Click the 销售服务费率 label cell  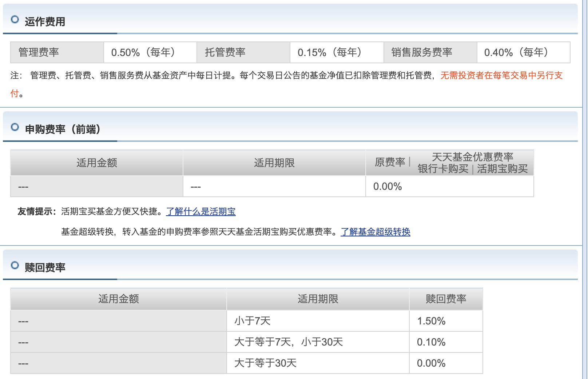(x=421, y=52)
